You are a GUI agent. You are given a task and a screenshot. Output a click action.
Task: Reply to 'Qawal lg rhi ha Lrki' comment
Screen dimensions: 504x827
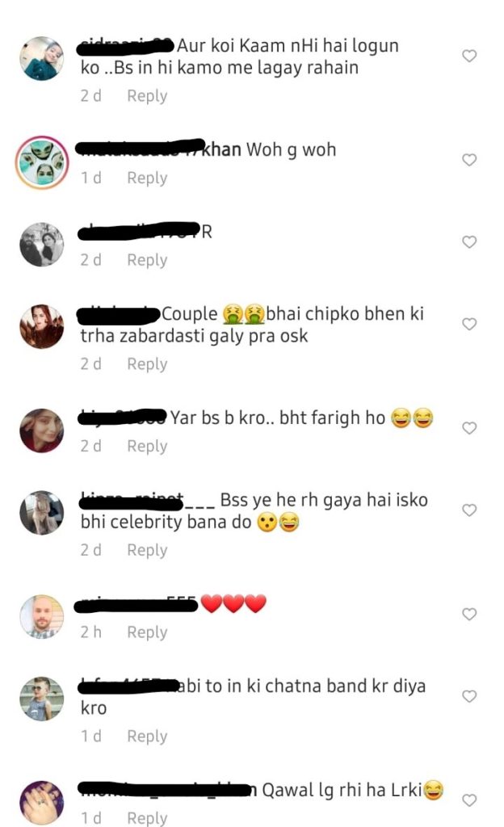(147, 818)
